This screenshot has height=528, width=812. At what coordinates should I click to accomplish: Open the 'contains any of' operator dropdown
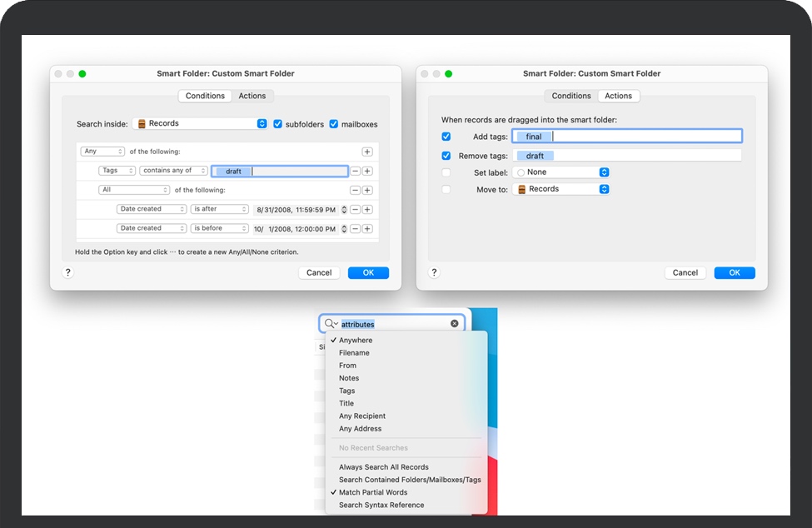click(174, 171)
